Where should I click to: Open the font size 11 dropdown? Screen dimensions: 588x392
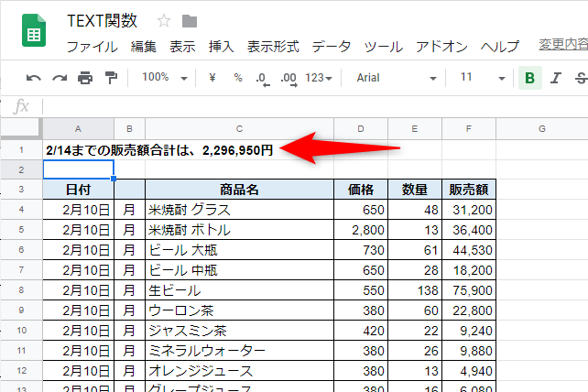(483, 78)
